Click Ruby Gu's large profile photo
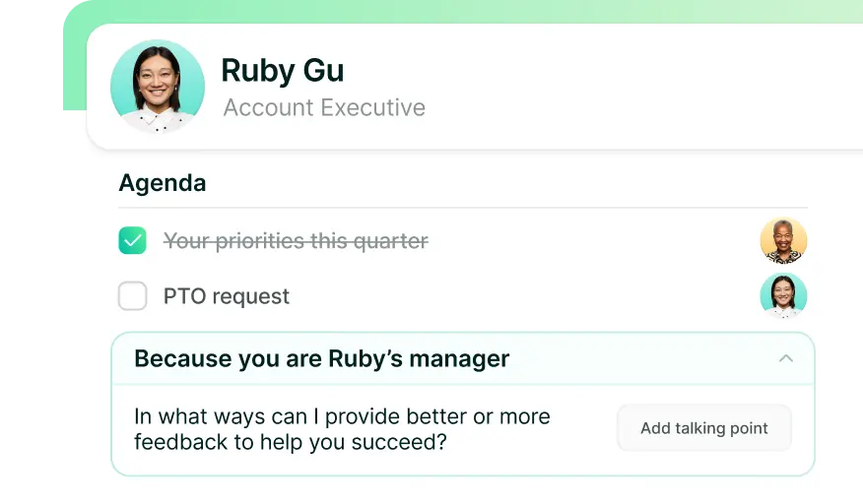The image size is (863, 504). (158, 87)
